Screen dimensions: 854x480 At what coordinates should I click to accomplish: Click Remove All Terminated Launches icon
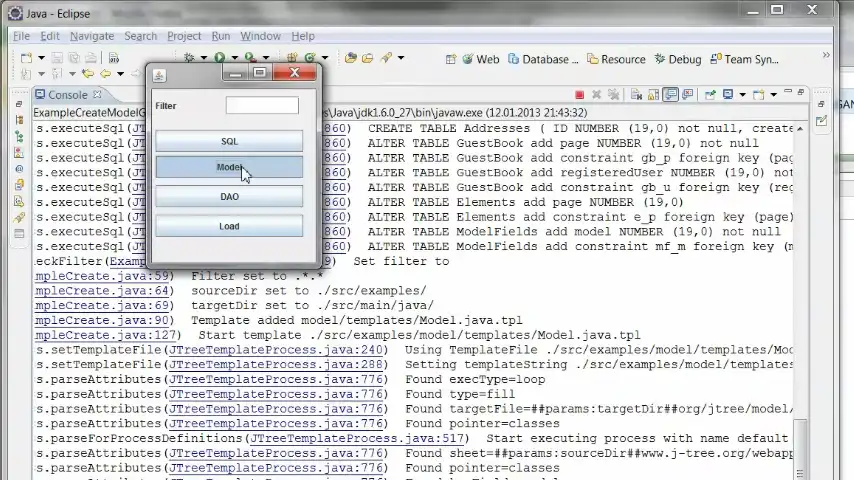pyautogui.click(x=614, y=95)
